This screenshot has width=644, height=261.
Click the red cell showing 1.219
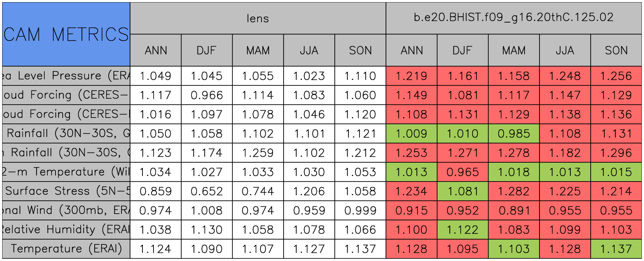tap(411, 76)
